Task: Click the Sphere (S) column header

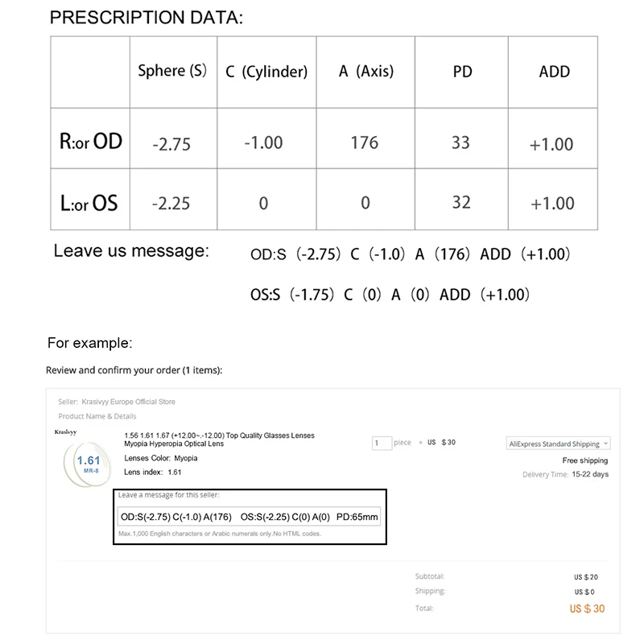Action: 173,71
